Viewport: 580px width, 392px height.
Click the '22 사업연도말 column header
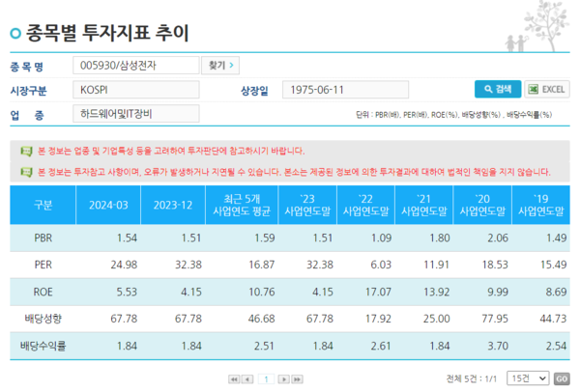coord(365,205)
